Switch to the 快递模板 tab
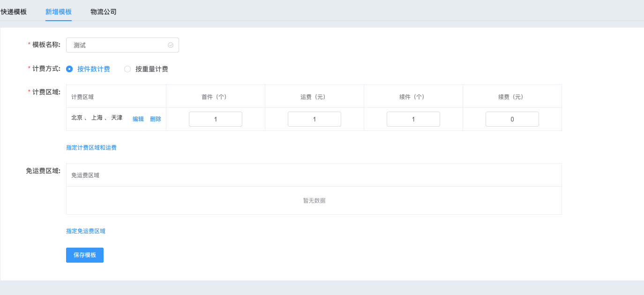Image resolution: width=644 pixels, height=295 pixels. click(14, 12)
